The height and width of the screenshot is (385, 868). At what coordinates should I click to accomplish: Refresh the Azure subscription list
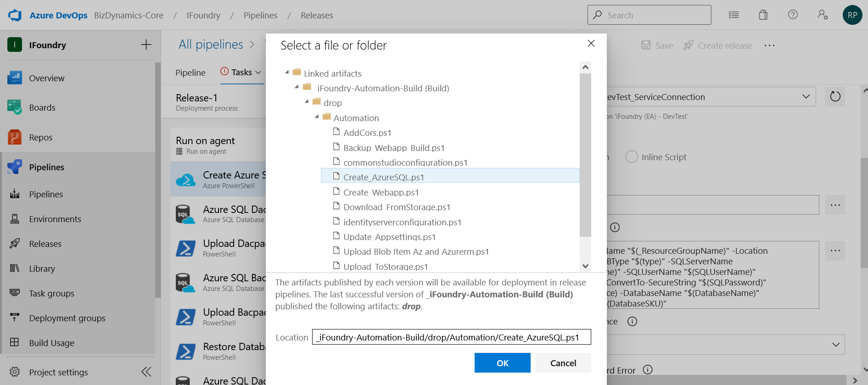(x=835, y=96)
